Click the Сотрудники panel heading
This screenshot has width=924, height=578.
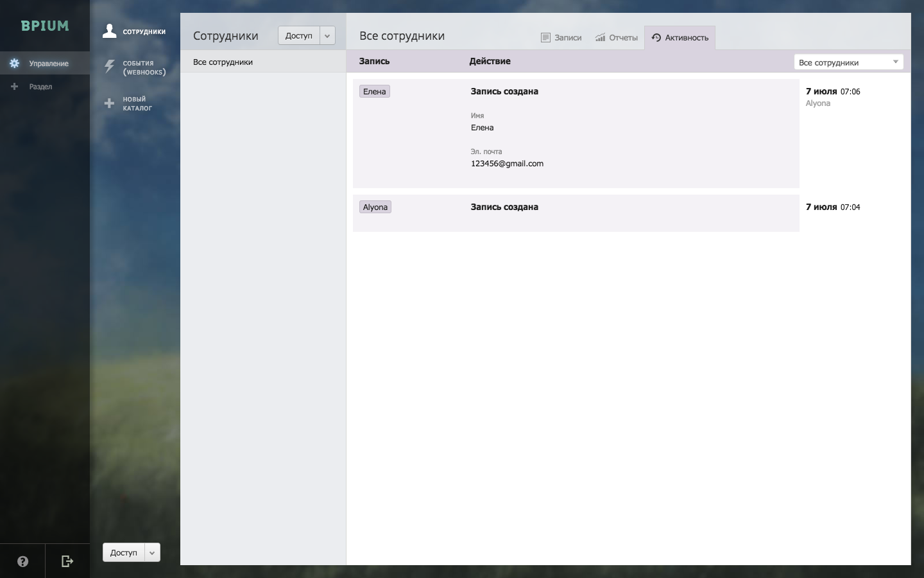226,36
